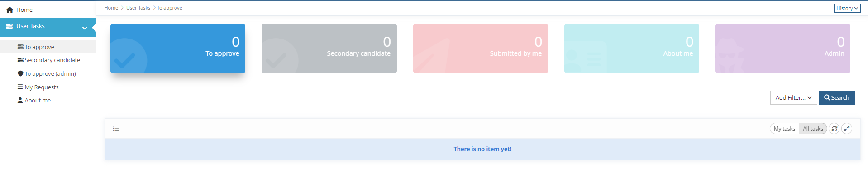Open the teal About me card
The image size is (868, 170).
pyautogui.click(x=631, y=49)
